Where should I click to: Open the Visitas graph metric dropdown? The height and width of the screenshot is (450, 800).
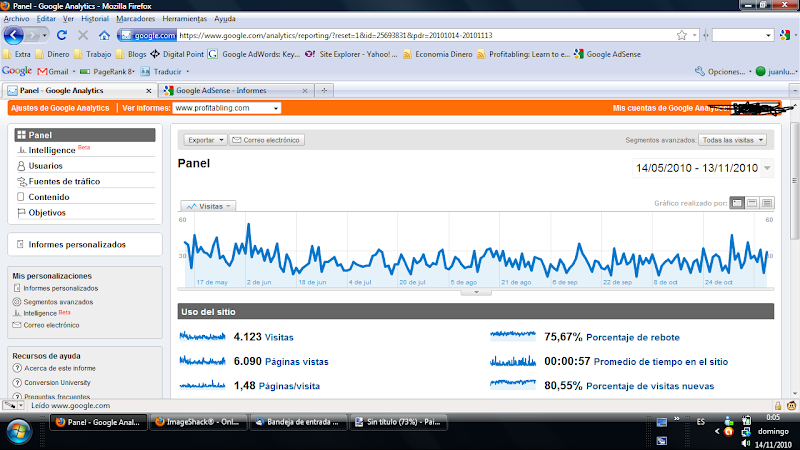[x=208, y=206]
